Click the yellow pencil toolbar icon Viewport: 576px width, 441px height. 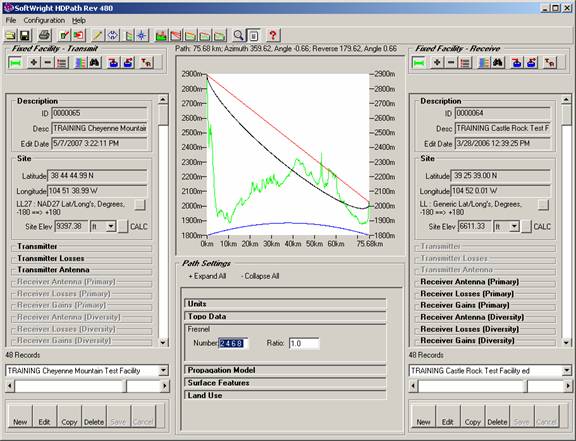tap(97, 35)
